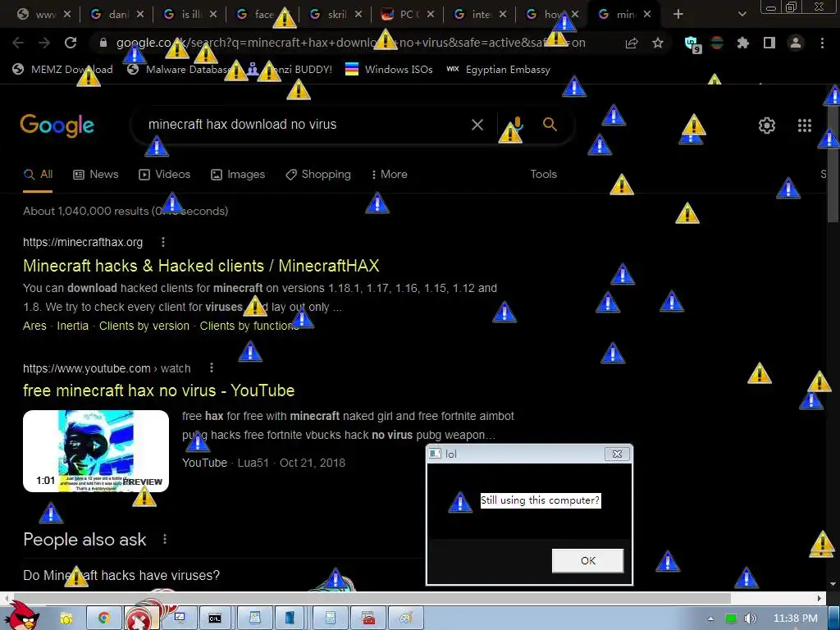
Task: Bookmark this page with the star icon
Action: click(658, 43)
